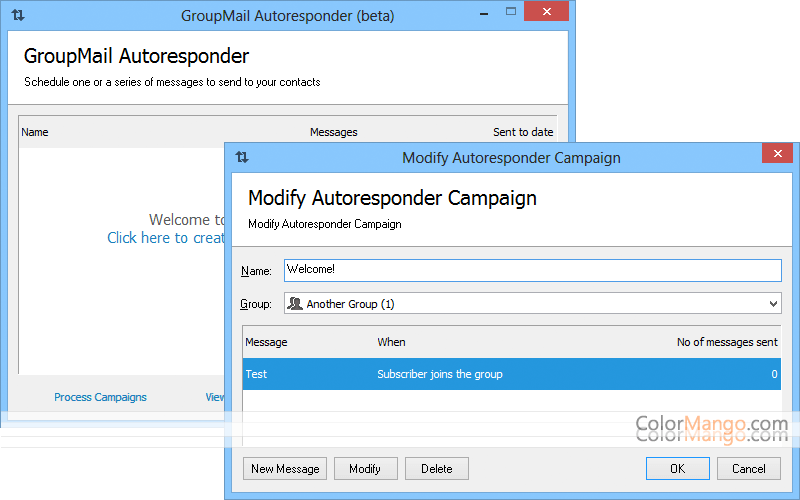Close the Modify Autoresponder Campaign dialog
The width and height of the screenshot is (800, 500).
776,154
